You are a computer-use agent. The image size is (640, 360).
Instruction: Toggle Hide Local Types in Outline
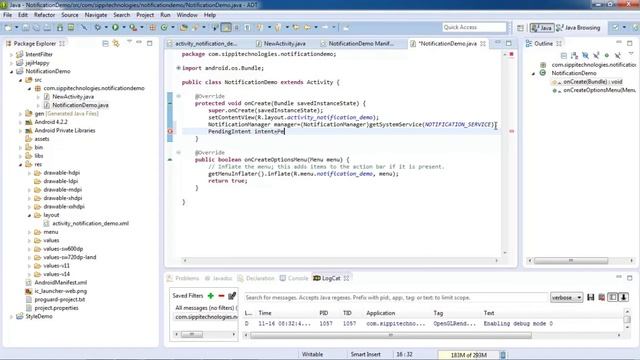tap(618, 55)
